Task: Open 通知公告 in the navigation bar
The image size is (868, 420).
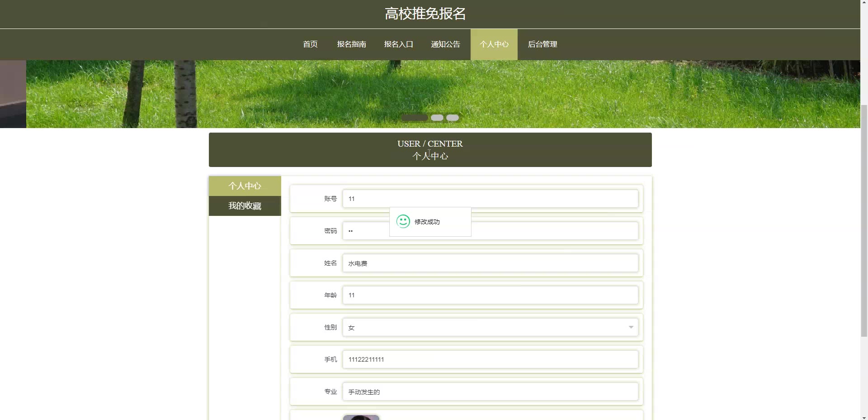Action: [445, 44]
